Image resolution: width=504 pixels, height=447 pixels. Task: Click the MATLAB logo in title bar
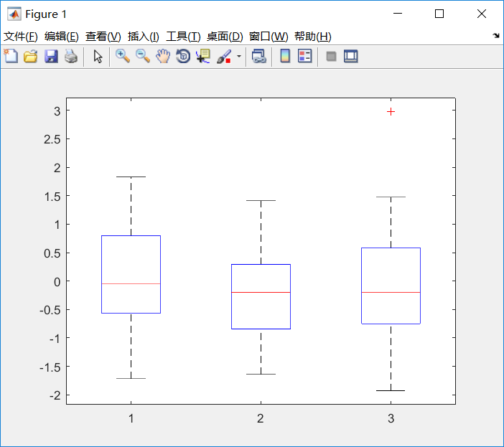(x=14, y=14)
